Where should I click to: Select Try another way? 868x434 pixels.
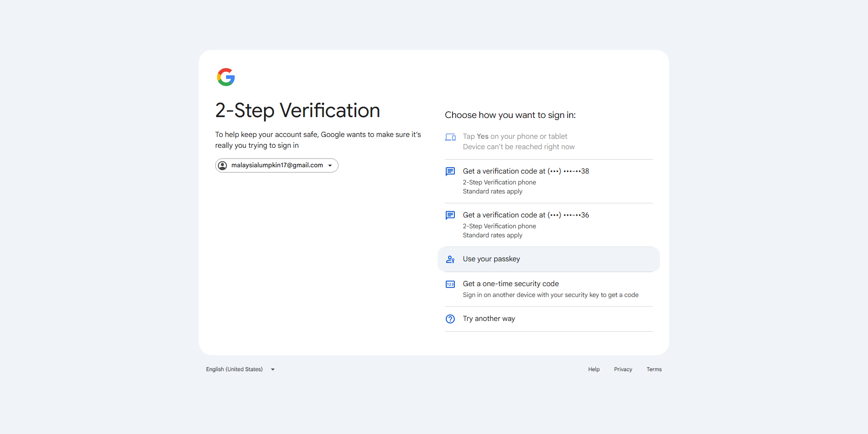tap(549, 319)
